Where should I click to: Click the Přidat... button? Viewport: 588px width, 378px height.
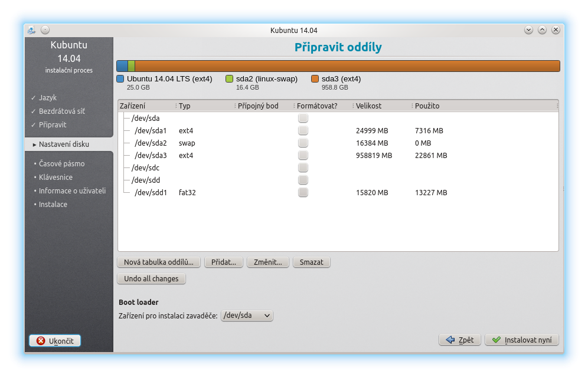click(x=224, y=262)
